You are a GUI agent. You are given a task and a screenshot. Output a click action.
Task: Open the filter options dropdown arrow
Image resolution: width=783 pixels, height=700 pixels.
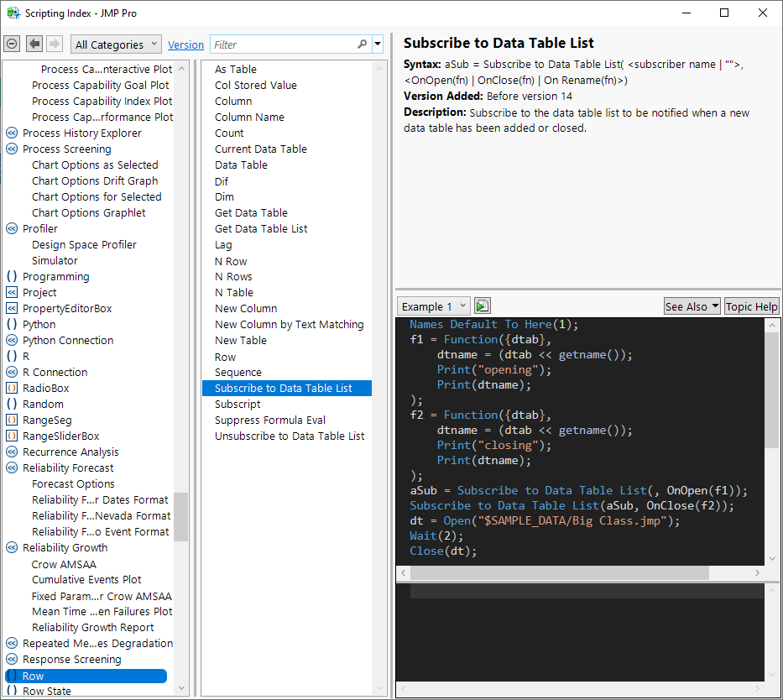coord(378,44)
